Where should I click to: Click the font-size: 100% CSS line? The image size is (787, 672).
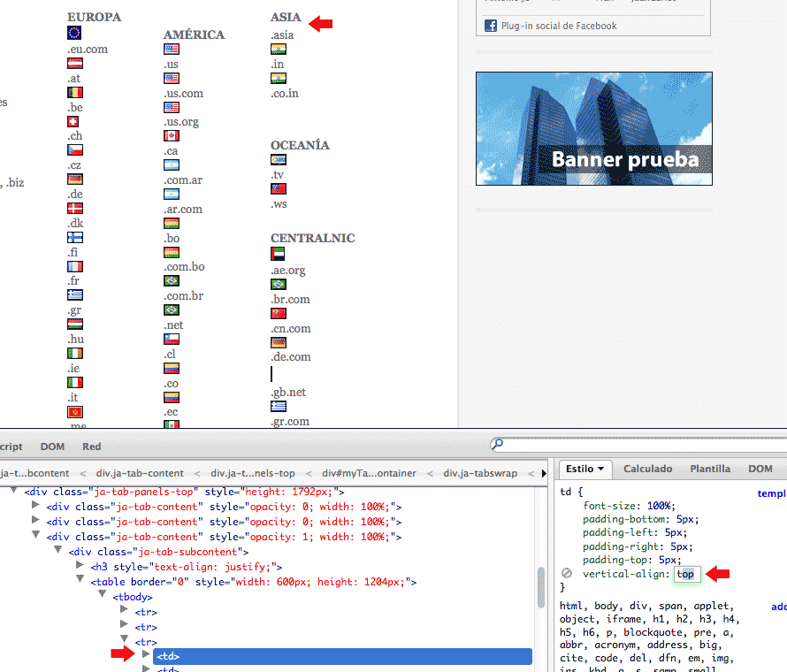point(629,506)
